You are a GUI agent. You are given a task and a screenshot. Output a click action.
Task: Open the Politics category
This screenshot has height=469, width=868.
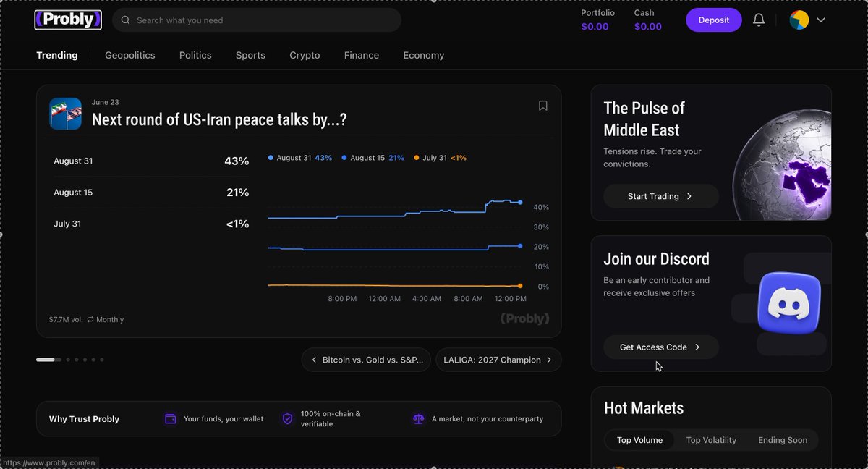[x=195, y=55]
